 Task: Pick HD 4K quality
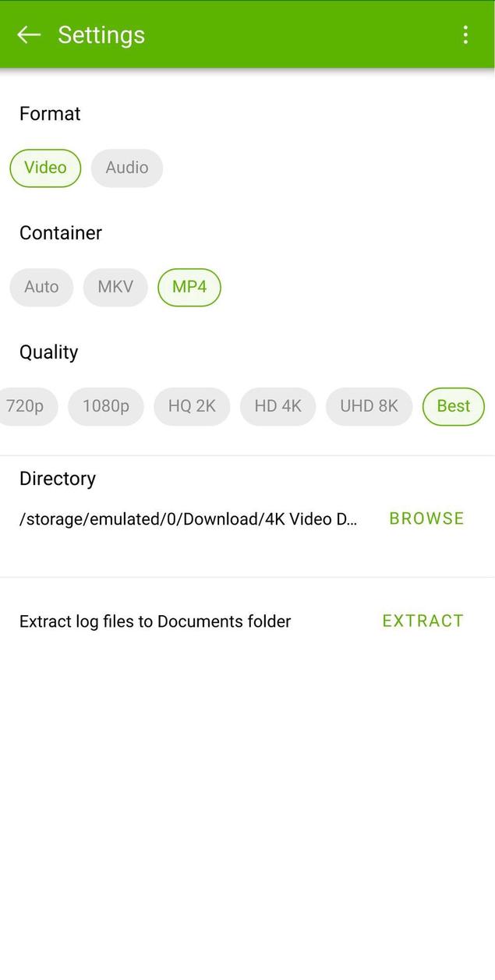[x=278, y=406]
